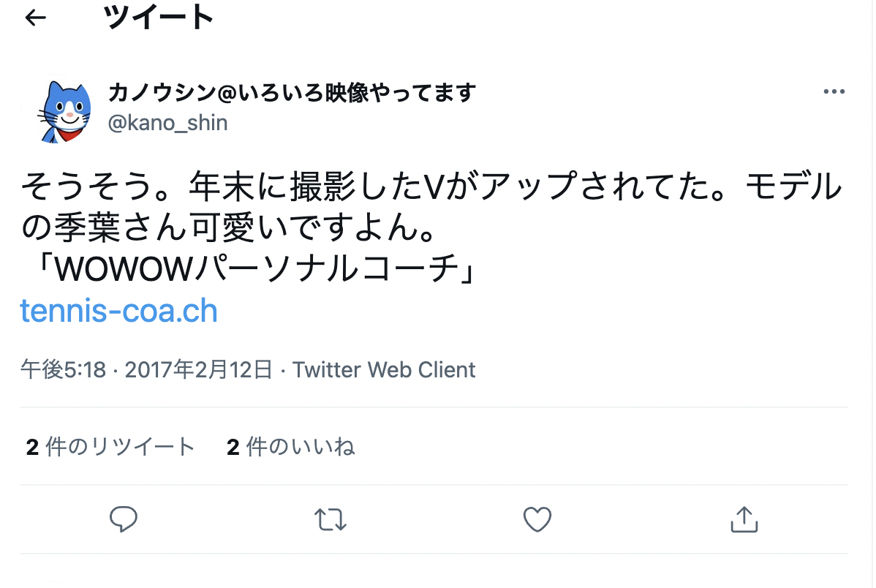Click the Twitter Web Client source label
The width and height of the screenshot is (876, 588).
[384, 370]
